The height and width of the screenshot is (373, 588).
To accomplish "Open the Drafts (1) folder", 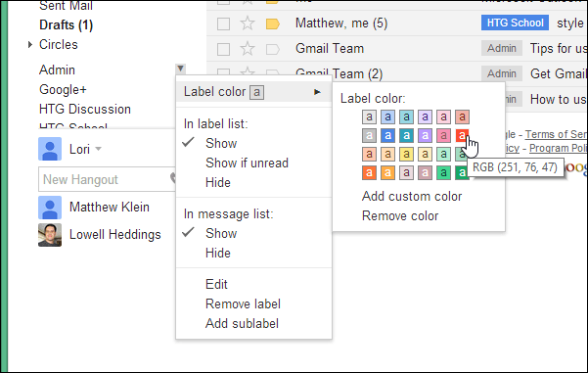I will (x=66, y=25).
